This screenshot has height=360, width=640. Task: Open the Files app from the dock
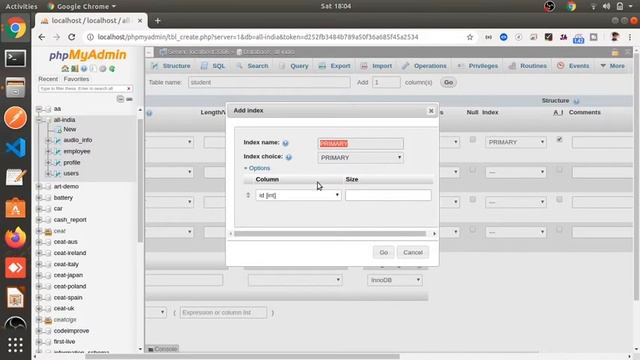(x=16, y=88)
